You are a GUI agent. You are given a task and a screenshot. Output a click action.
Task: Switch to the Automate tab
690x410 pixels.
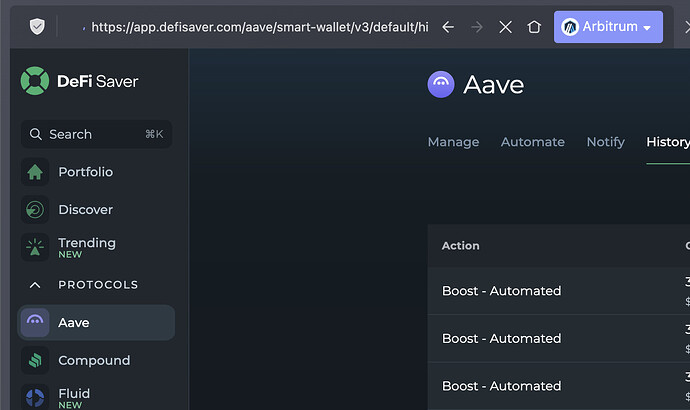(533, 142)
